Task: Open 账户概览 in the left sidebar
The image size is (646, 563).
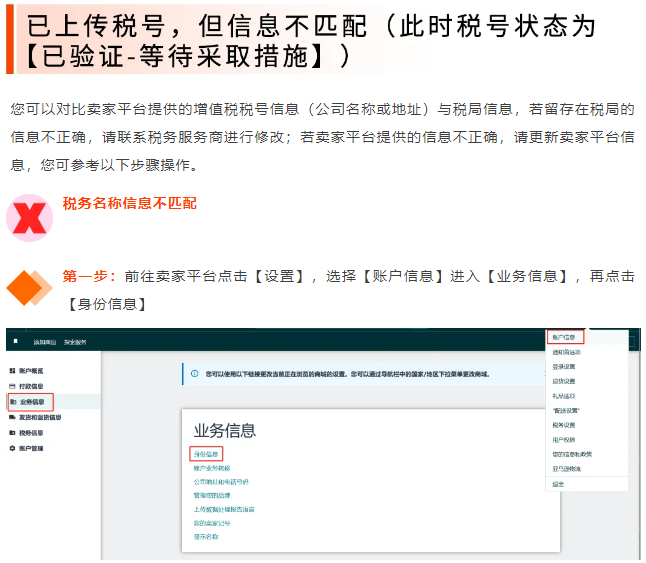Action: coord(31,371)
